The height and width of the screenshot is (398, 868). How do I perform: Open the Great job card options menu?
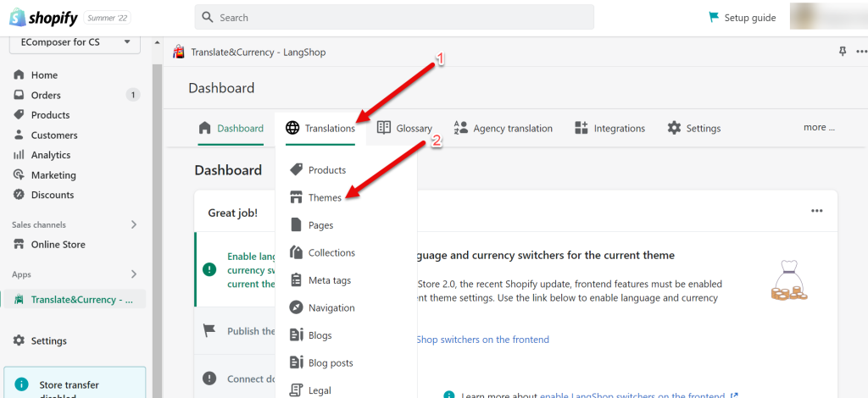pos(816,211)
